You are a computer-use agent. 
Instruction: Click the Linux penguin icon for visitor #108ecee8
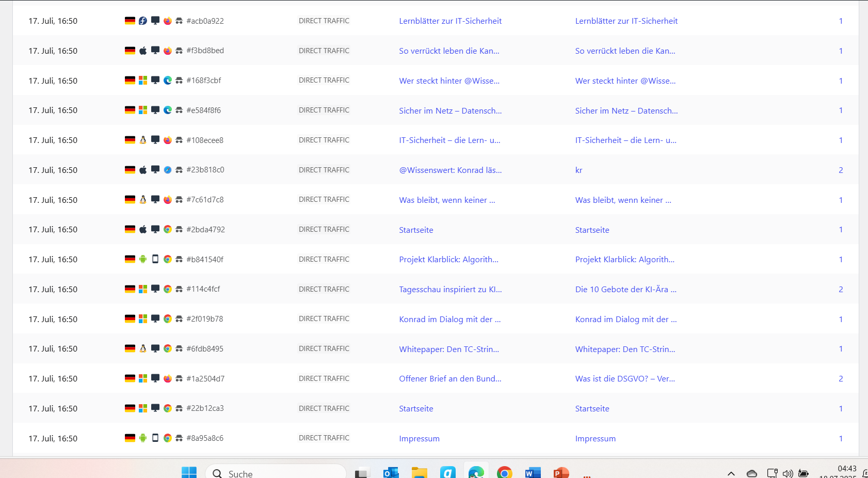pos(143,140)
